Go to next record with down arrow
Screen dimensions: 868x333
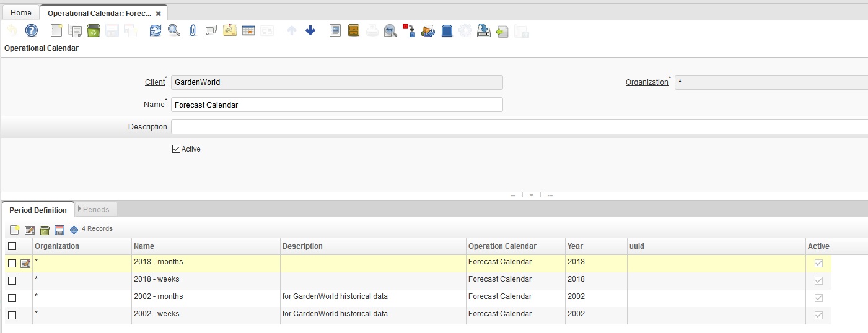tap(310, 30)
